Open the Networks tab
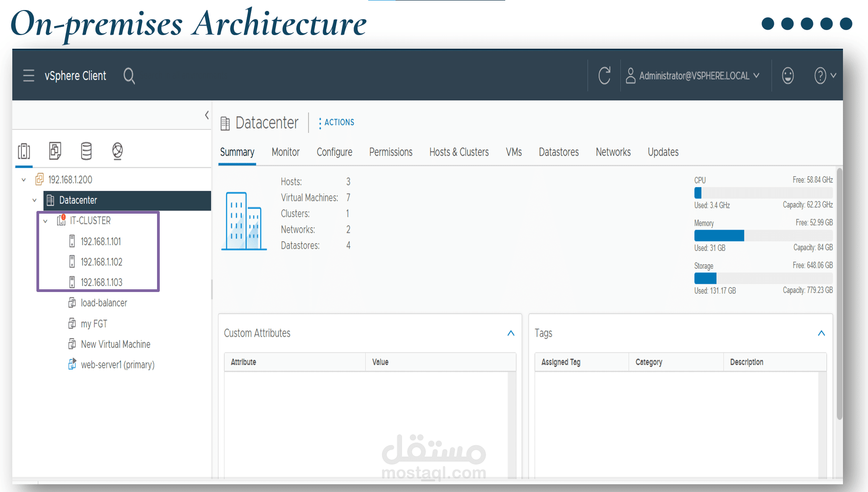 [613, 152]
